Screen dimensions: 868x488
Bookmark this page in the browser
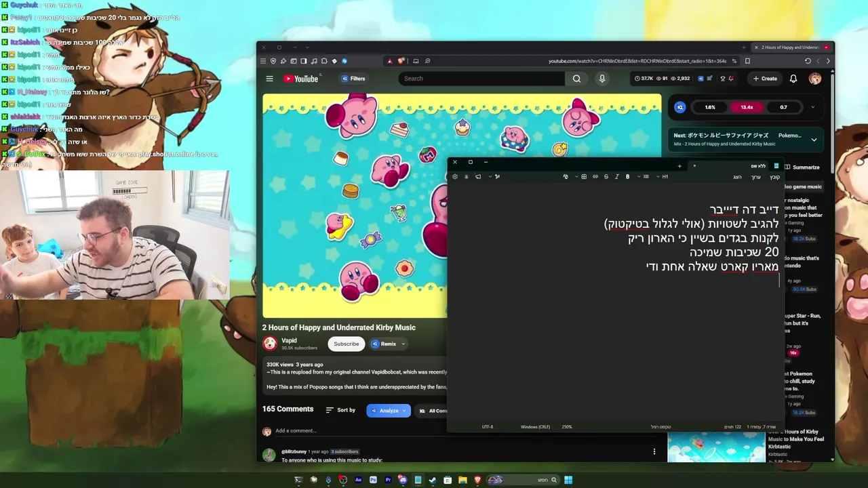pos(747,61)
